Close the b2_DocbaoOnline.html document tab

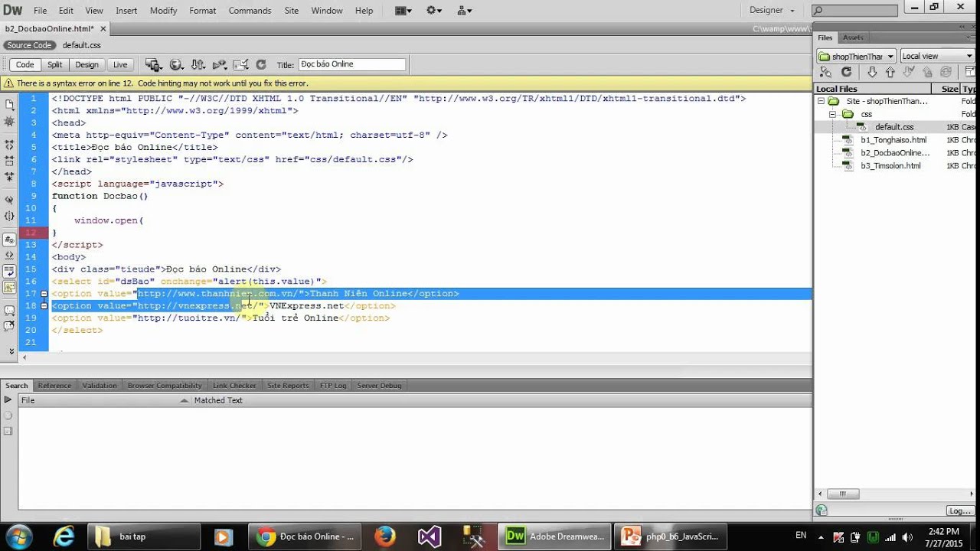[x=103, y=28]
